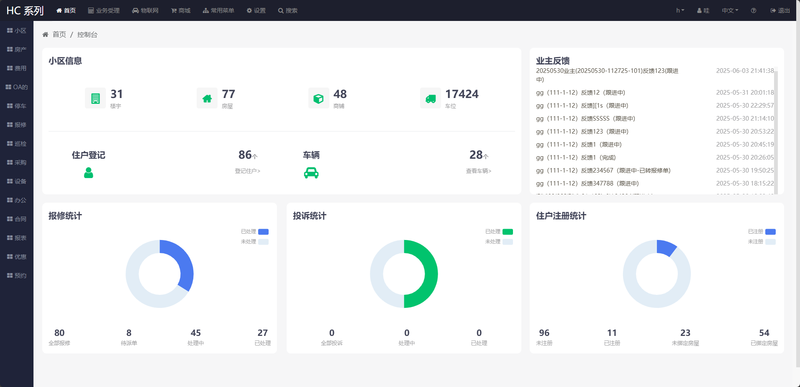Open 房产 in the left sidebar
Screen dimensions: 800x387
pyautogui.click(x=16, y=49)
